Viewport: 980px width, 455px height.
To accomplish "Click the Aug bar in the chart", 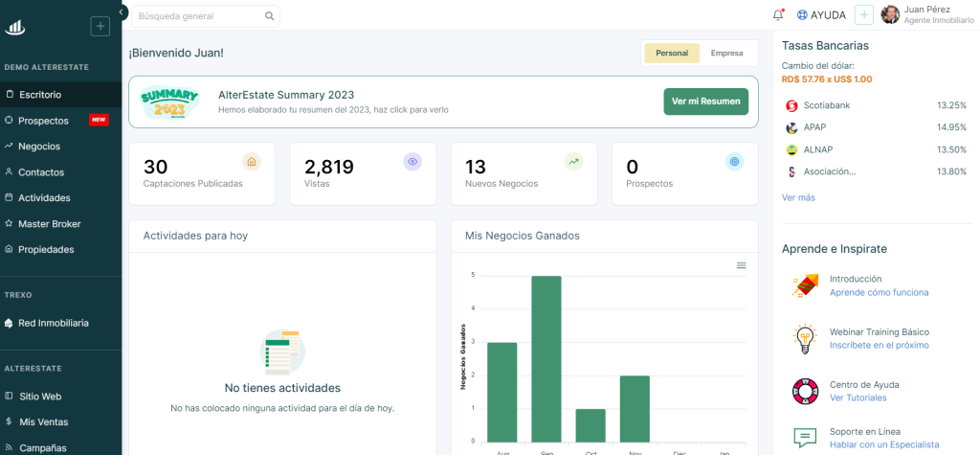I will pyautogui.click(x=501, y=393).
